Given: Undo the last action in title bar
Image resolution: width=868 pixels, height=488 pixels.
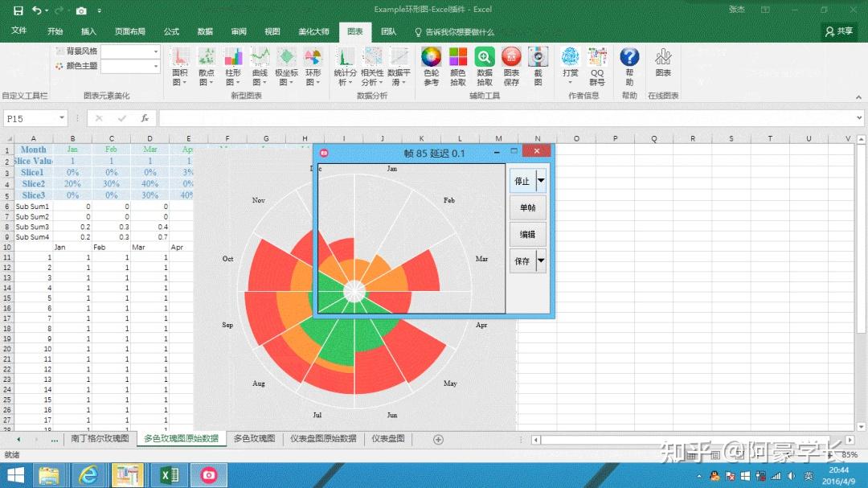Looking at the screenshot, I should (36, 10).
